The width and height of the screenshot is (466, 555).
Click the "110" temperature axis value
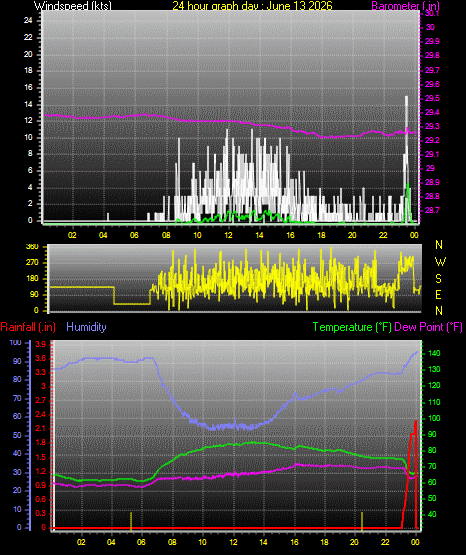[434, 402]
